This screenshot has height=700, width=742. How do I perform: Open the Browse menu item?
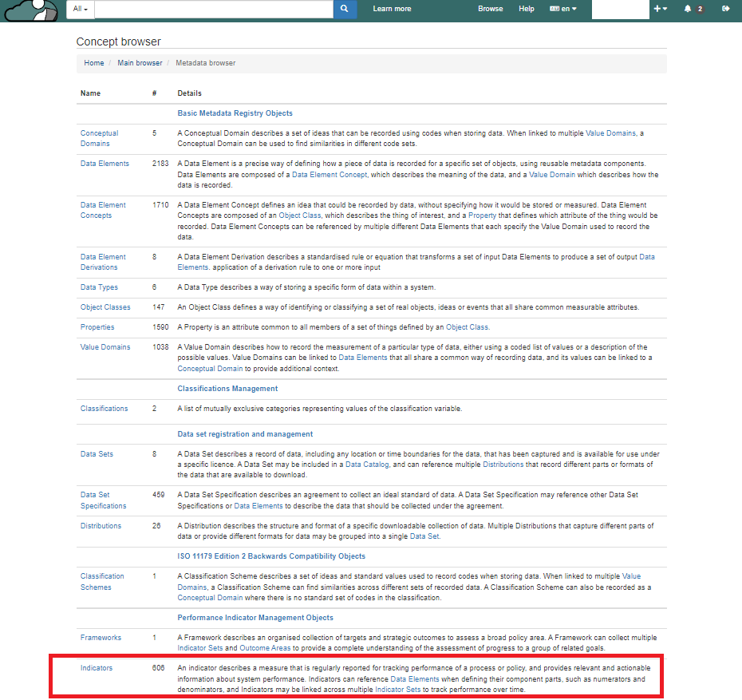490,9
